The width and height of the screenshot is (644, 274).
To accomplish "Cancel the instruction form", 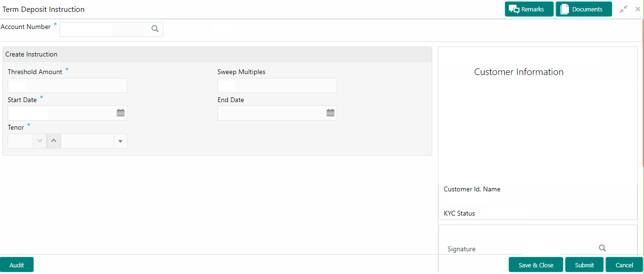I will [624, 265].
